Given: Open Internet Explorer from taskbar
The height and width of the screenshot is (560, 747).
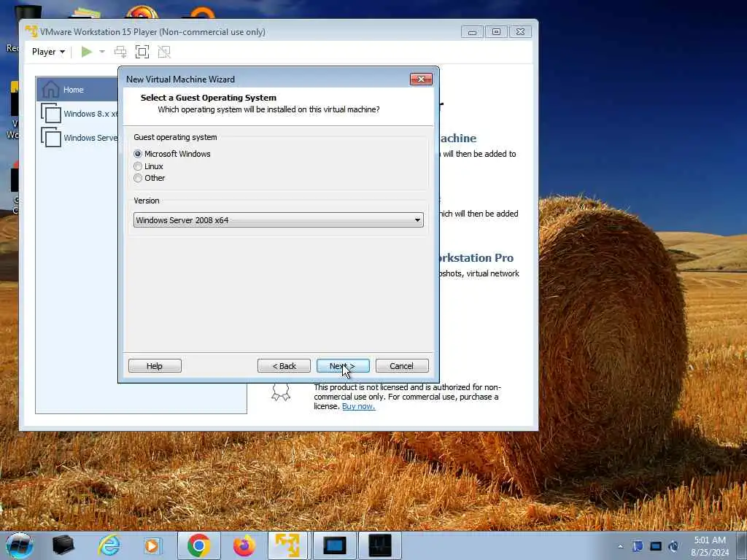Looking at the screenshot, I should pyautogui.click(x=109, y=545).
